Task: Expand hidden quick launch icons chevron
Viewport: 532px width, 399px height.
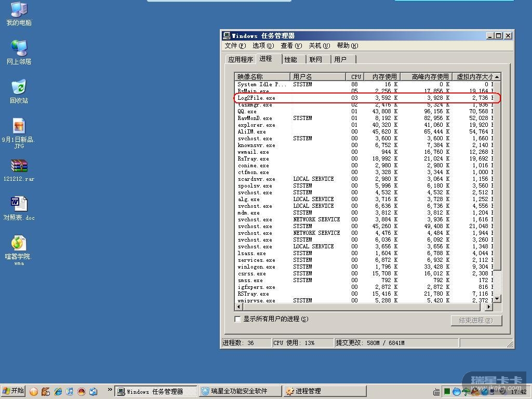Action: 110,390
